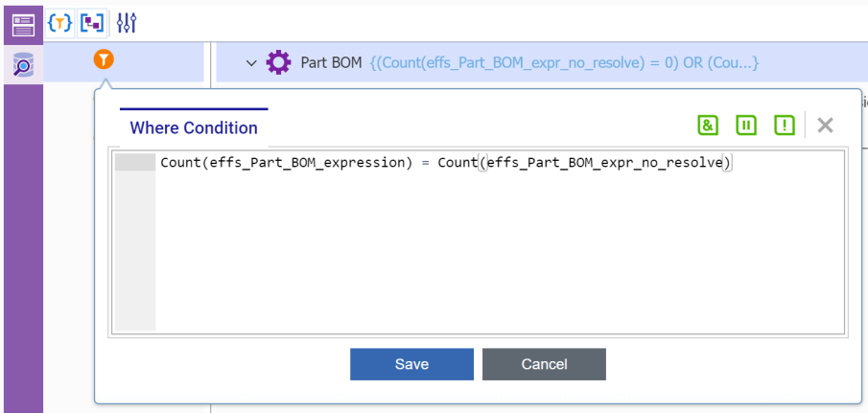The width and height of the screenshot is (868, 413).
Task: Select the purple Part BOM gear icon
Action: (x=278, y=62)
